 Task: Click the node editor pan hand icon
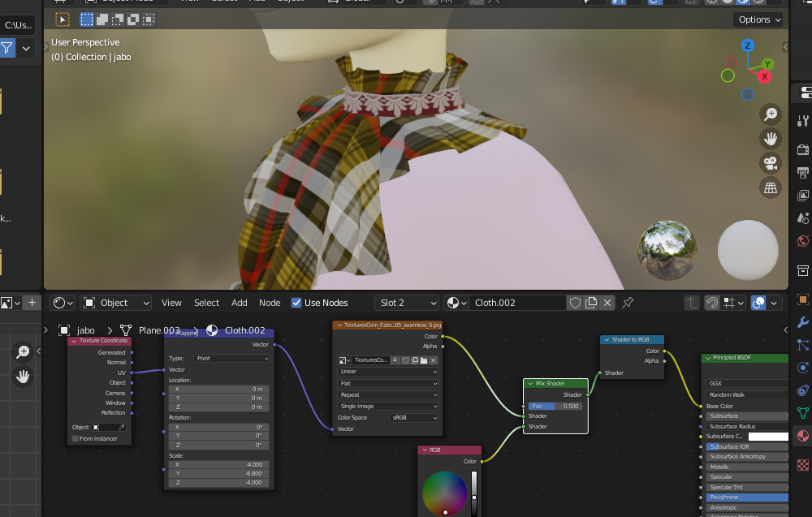tap(23, 377)
